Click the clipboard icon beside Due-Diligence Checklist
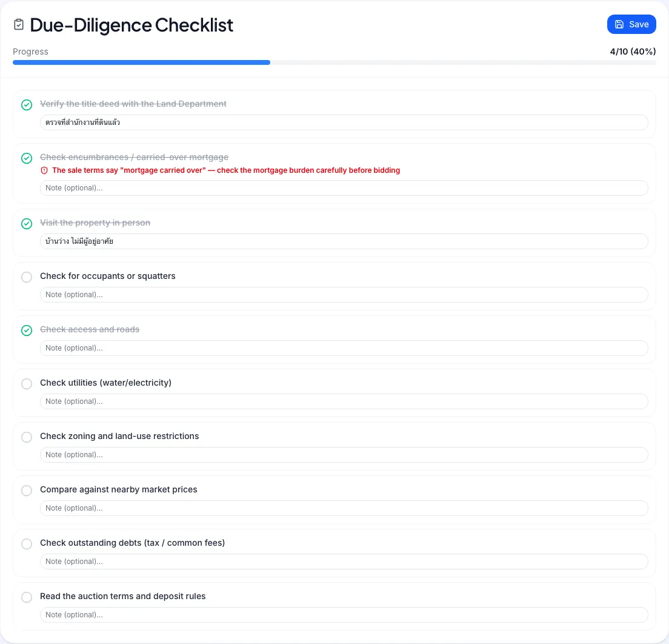This screenshot has height=644, width=669. (19, 25)
